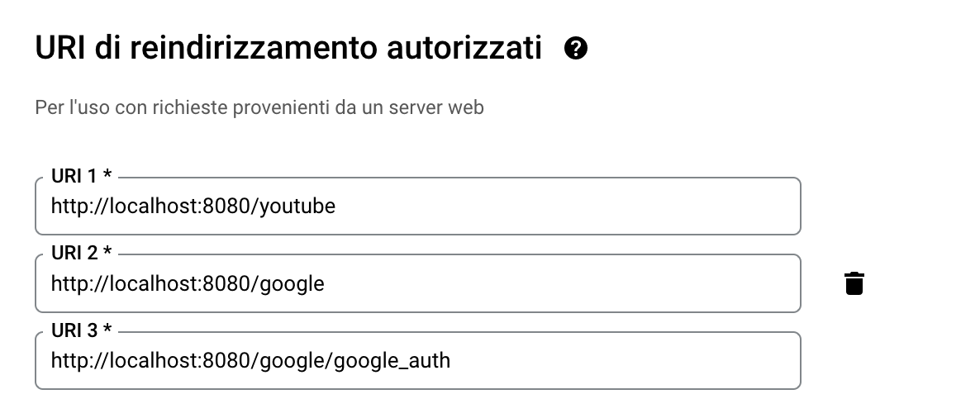Click the "URI 1 *" field label
The height and width of the screenshot is (418, 980).
[x=81, y=176]
